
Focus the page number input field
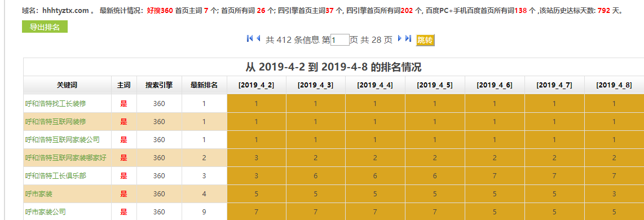(340, 40)
